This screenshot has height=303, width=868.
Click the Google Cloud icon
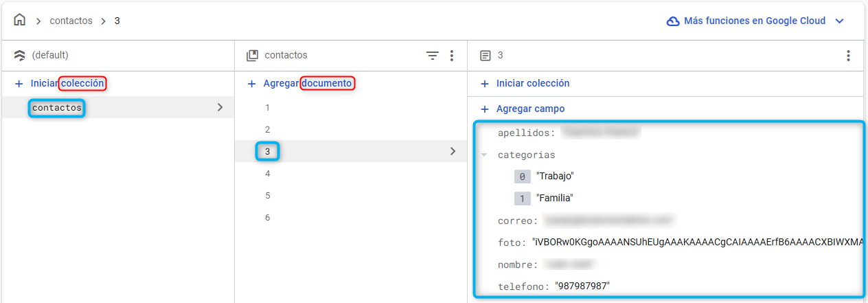[673, 21]
